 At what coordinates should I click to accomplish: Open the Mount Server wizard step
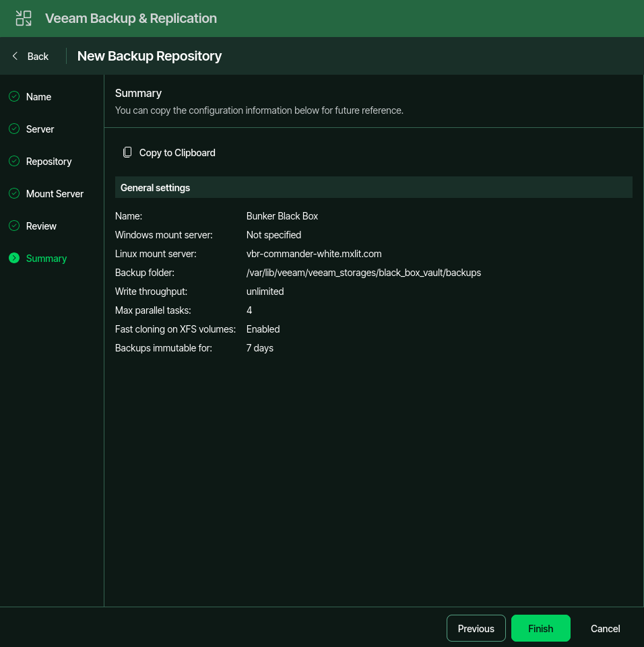tap(55, 194)
